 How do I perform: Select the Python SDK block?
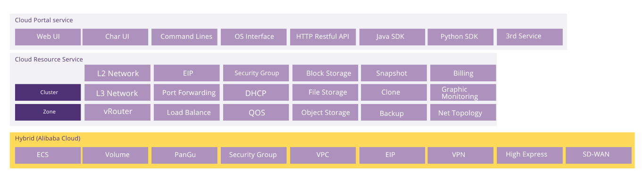tap(460, 37)
